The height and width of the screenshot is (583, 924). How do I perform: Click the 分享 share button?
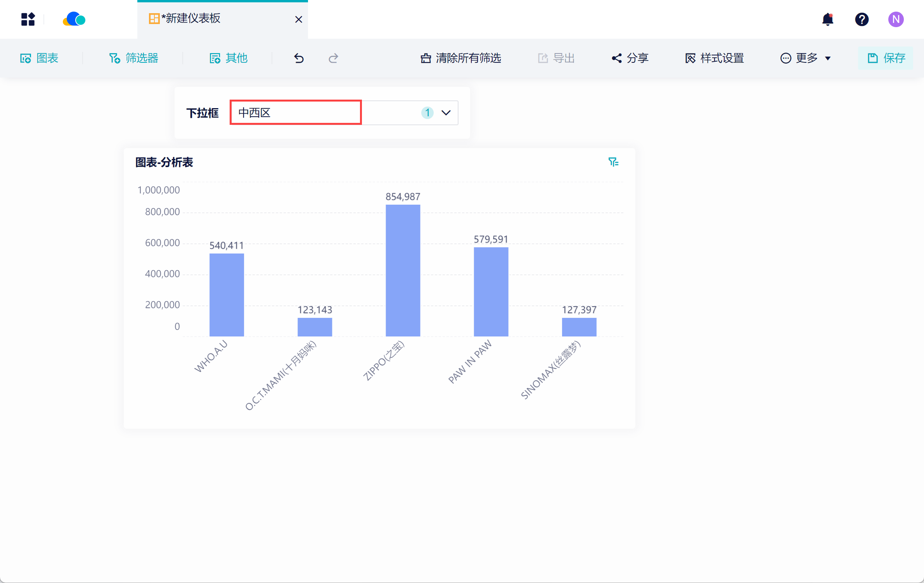630,58
